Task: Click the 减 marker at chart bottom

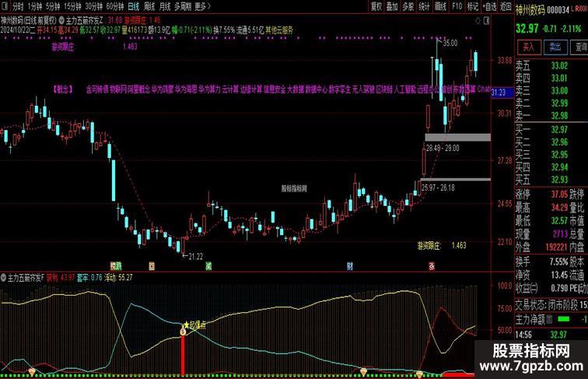Action: coord(208,266)
